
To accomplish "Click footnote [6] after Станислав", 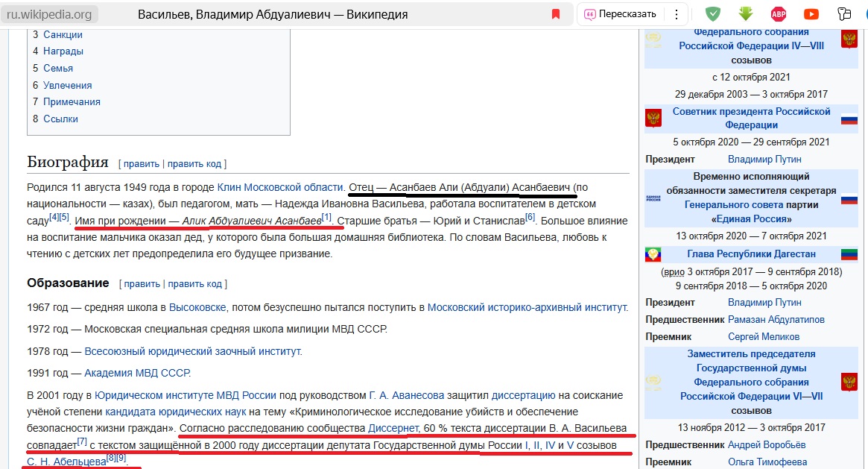I will 530,216.
